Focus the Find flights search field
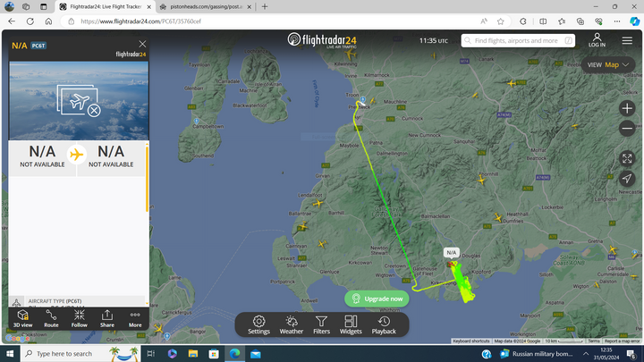This screenshot has width=644, height=362. 518,40
